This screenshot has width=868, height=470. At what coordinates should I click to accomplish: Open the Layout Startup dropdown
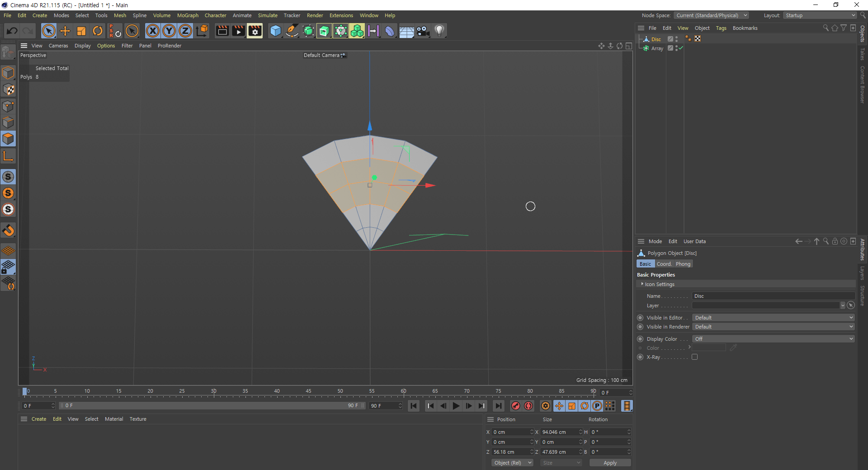point(820,15)
